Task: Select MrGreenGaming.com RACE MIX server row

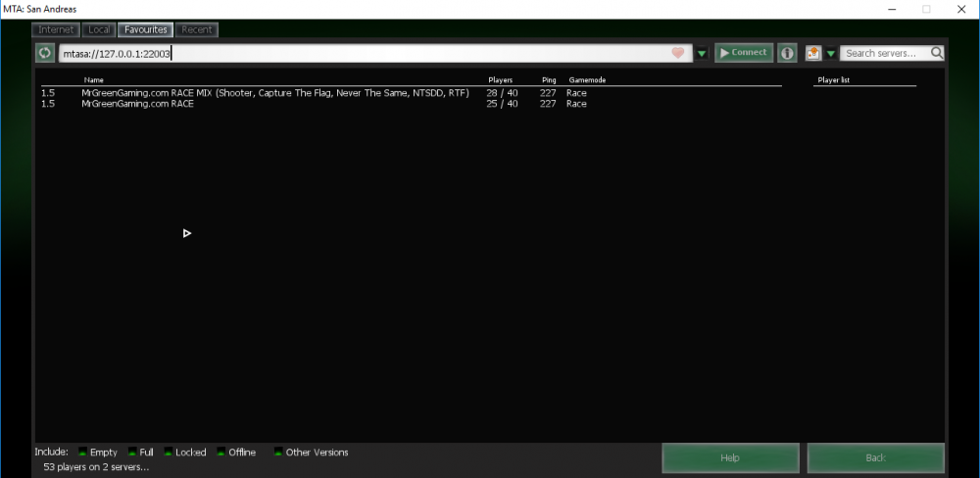Action: (412, 93)
